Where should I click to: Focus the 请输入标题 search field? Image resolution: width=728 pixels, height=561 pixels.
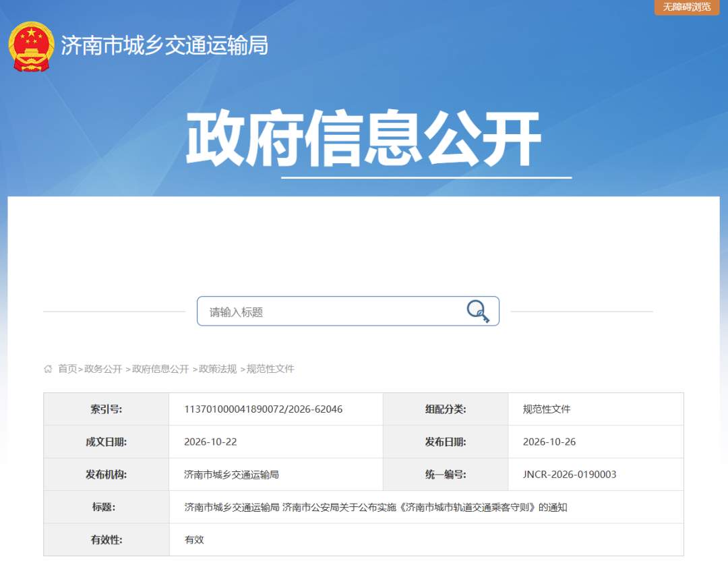click(348, 311)
